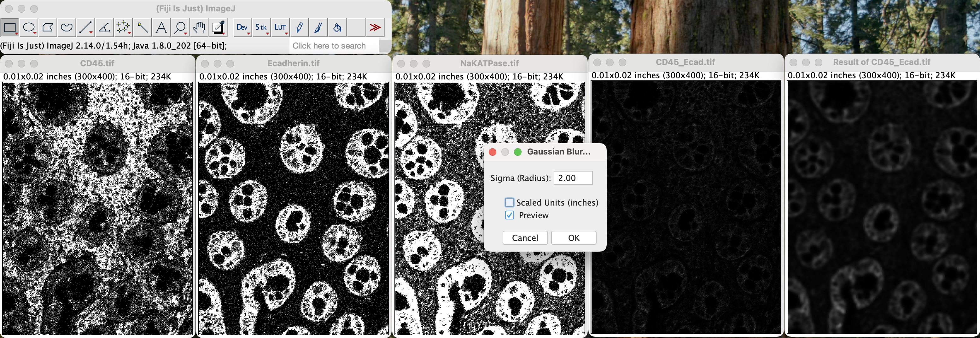Open the Dev tools dropdown menu

(x=242, y=27)
